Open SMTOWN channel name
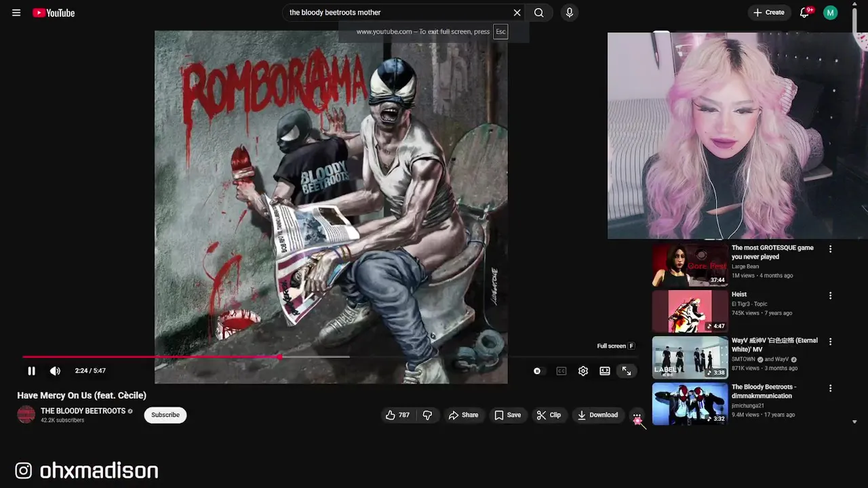868x488 pixels. [x=745, y=359]
